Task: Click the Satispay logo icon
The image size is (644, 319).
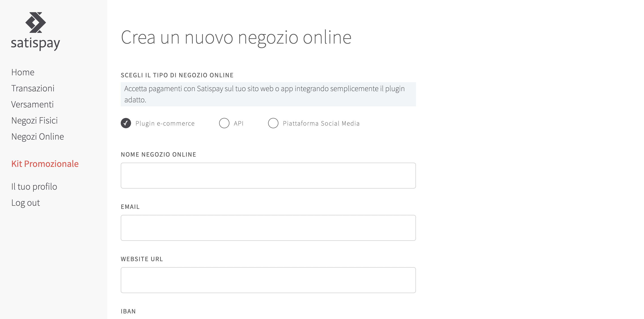Action: [x=36, y=23]
